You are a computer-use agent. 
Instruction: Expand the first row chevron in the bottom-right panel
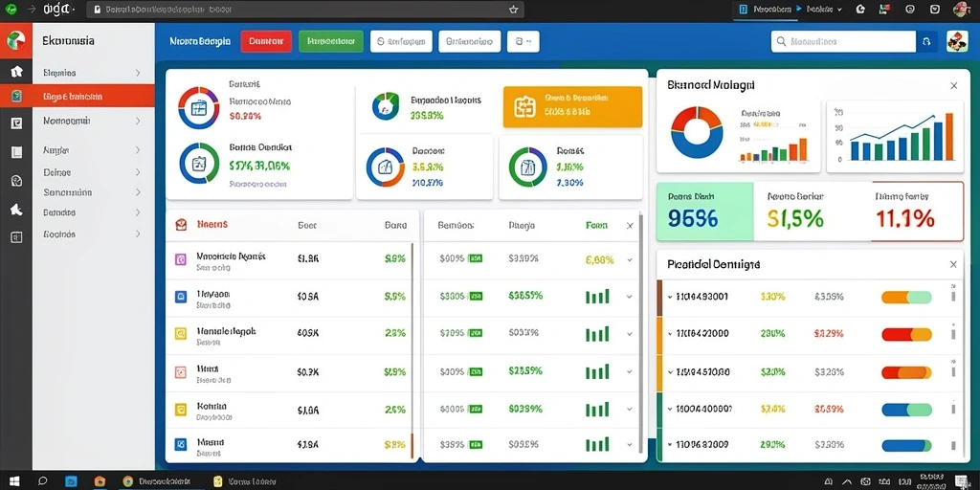(x=670, y=297)
